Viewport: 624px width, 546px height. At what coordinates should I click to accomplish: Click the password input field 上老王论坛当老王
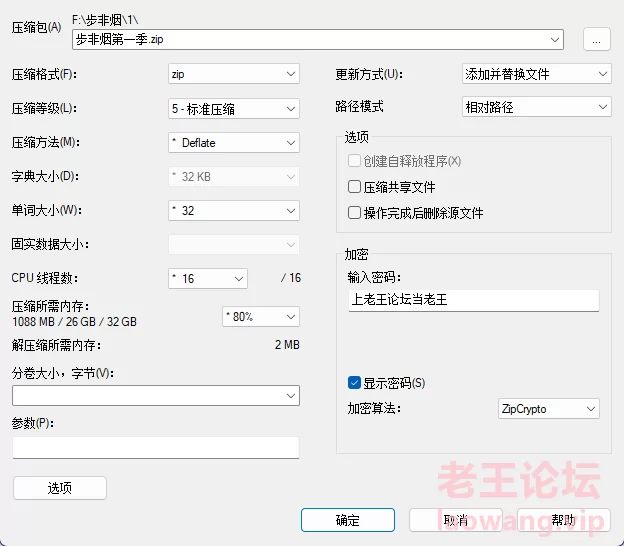[x=474, y=300]
